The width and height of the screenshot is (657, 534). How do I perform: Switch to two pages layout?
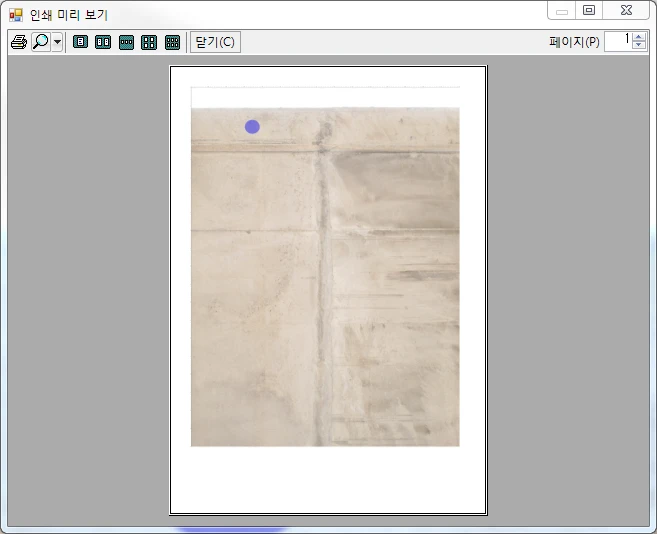point(103,42)
